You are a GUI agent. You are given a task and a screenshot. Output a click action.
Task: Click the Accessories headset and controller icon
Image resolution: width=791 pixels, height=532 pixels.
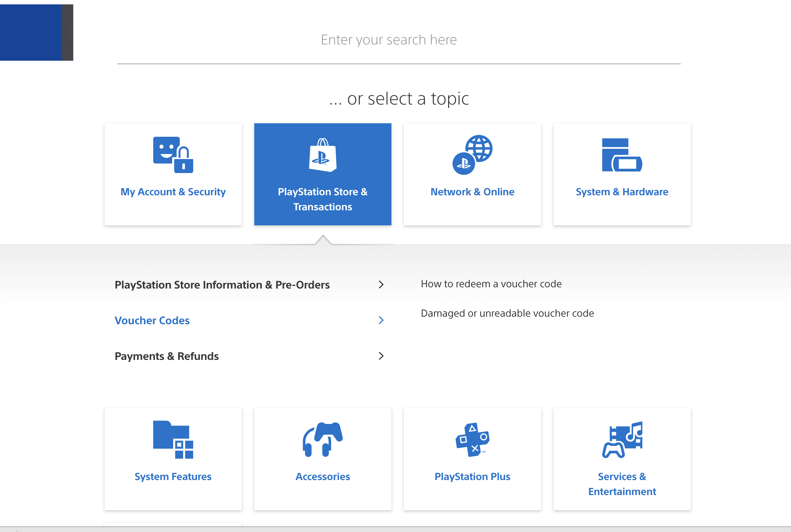[x=323, y=440]
